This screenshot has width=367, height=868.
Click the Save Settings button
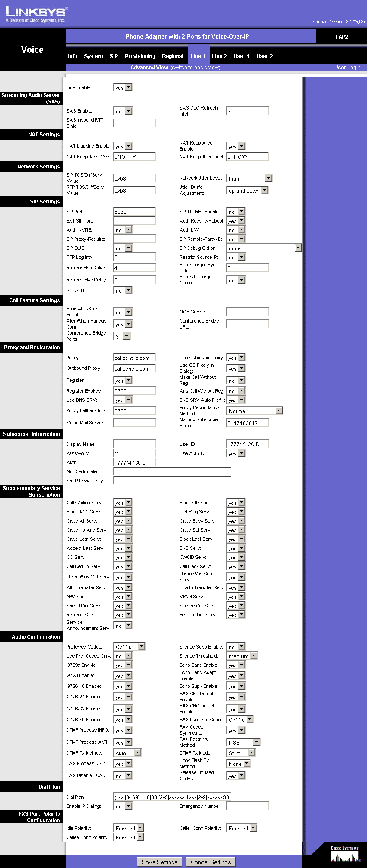(x=159, y=862)
